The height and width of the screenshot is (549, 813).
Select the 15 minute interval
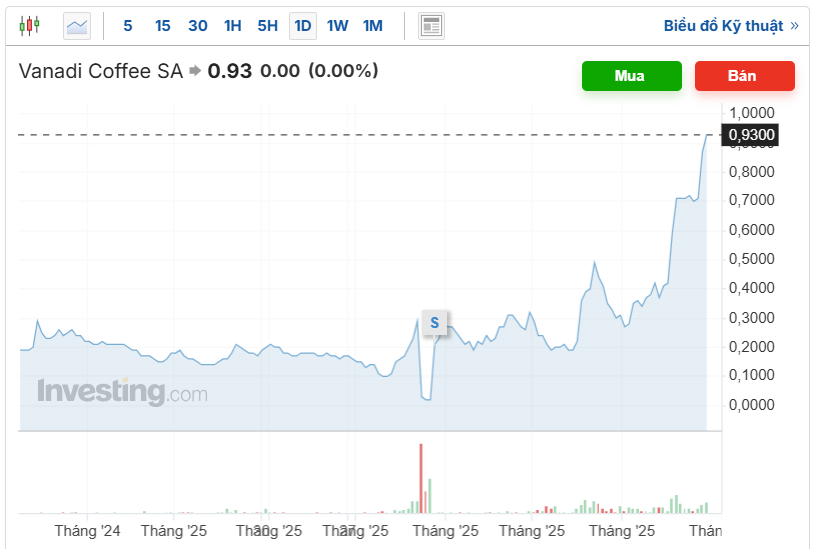coord(163,26)
